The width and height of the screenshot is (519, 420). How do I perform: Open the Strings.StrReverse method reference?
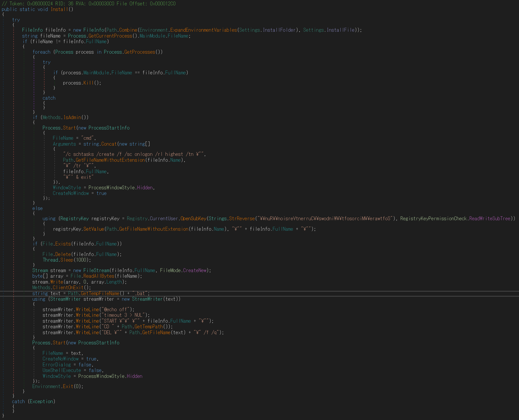[x=242, y=219]
